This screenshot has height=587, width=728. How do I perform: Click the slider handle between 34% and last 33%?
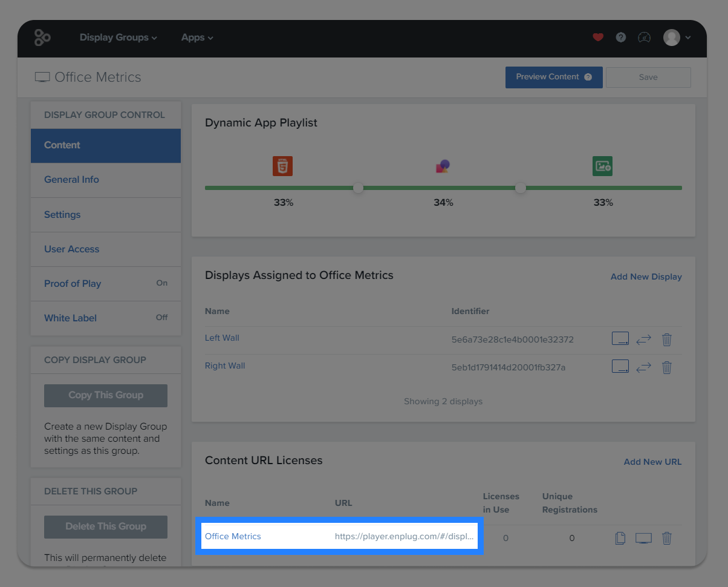(x=520, y=188)
